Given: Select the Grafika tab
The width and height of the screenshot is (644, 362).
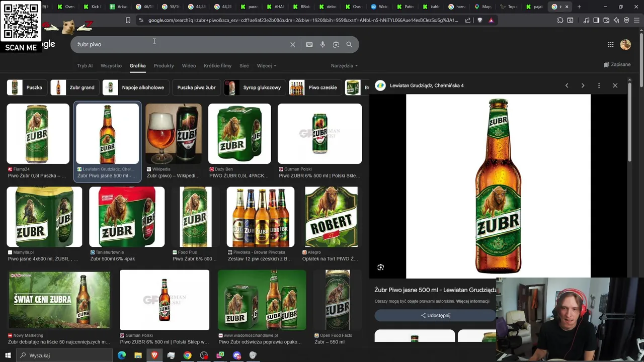Looking at the screenshot, I should point(137,65).
